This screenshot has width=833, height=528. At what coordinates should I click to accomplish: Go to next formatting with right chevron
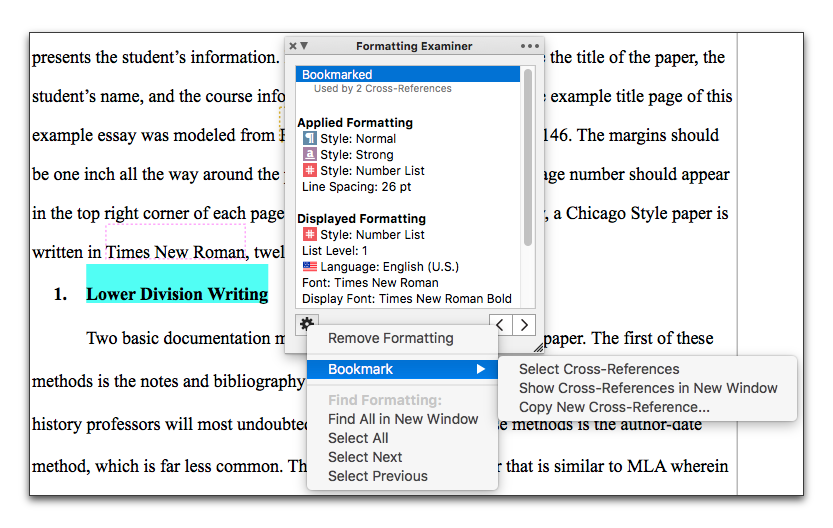(x=524, y=325)
